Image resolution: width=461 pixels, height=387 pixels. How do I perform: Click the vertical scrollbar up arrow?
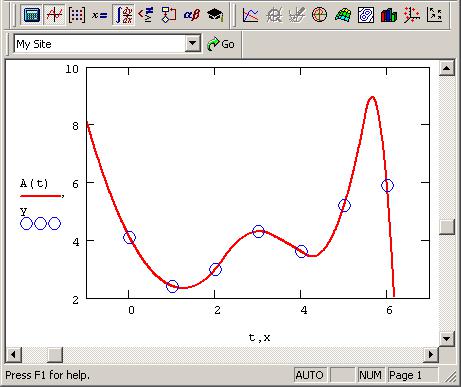447,68
